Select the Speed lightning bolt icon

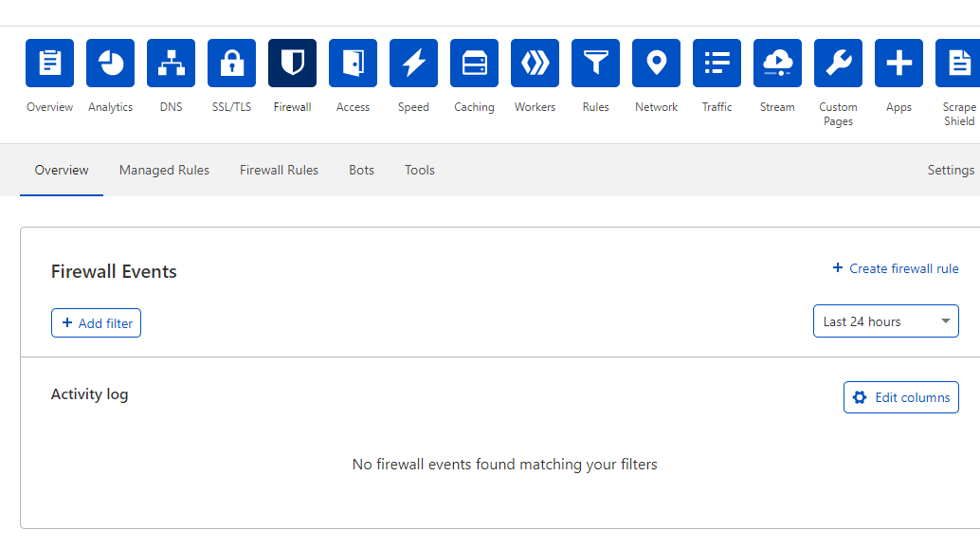[413, 64]
